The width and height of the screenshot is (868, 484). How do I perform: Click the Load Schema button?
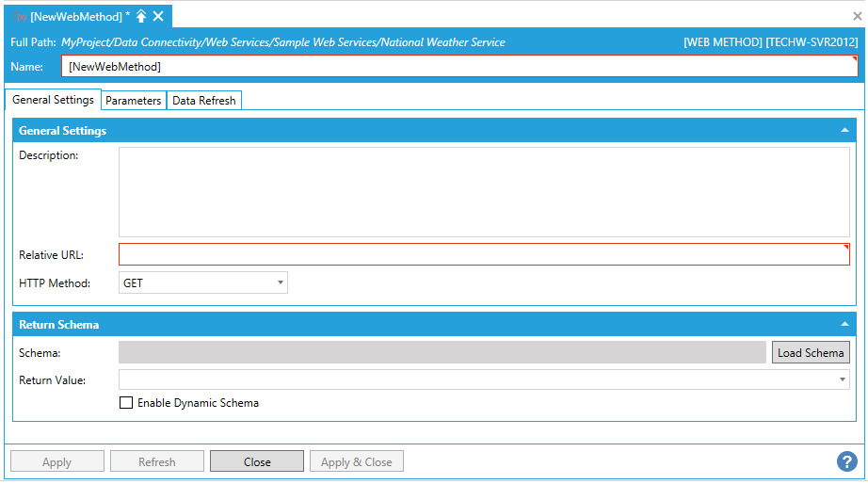[x=811, y=353]
